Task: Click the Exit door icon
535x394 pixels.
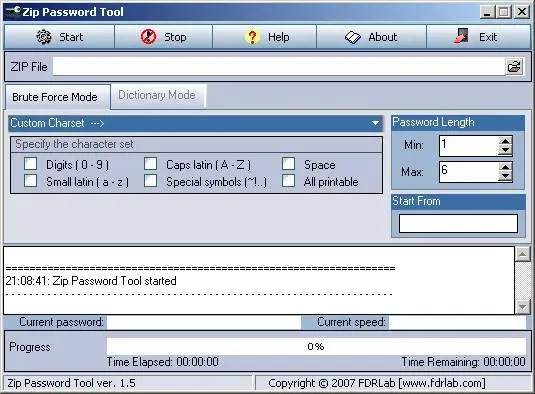Action: tap(461, 36)
